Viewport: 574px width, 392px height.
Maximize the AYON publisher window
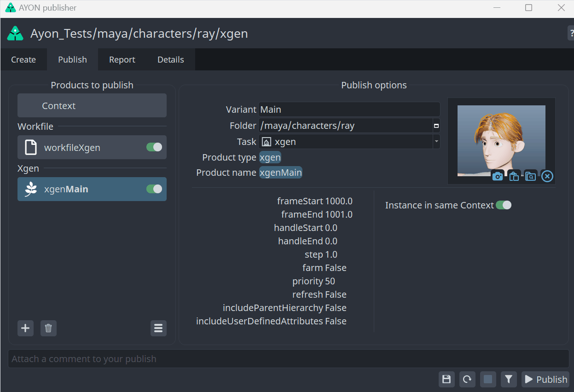pos(529,8)
